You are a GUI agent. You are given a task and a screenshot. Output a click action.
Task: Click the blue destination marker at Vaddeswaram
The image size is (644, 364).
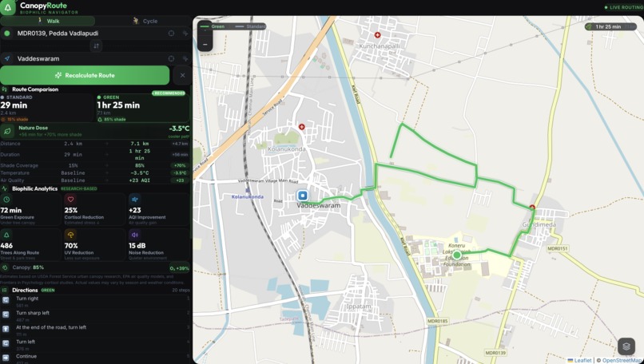pyautogui.click(x=303, y=196)
